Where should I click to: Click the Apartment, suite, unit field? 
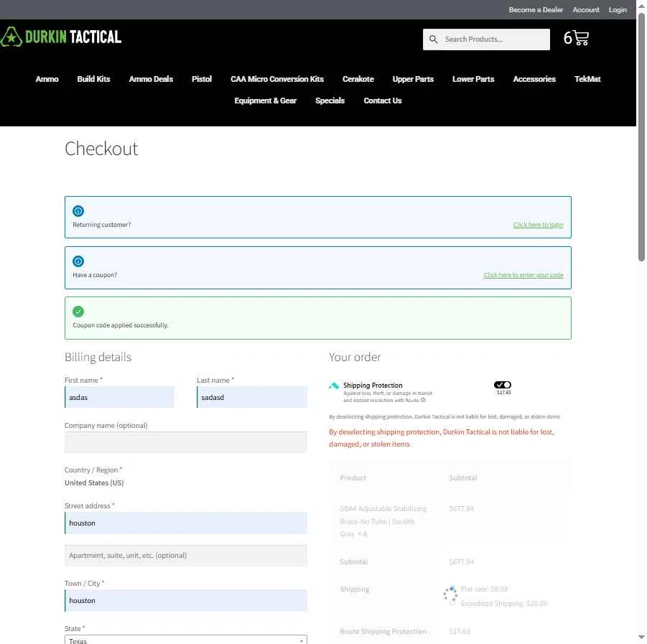pyautogui.click(x=186, y=556)
